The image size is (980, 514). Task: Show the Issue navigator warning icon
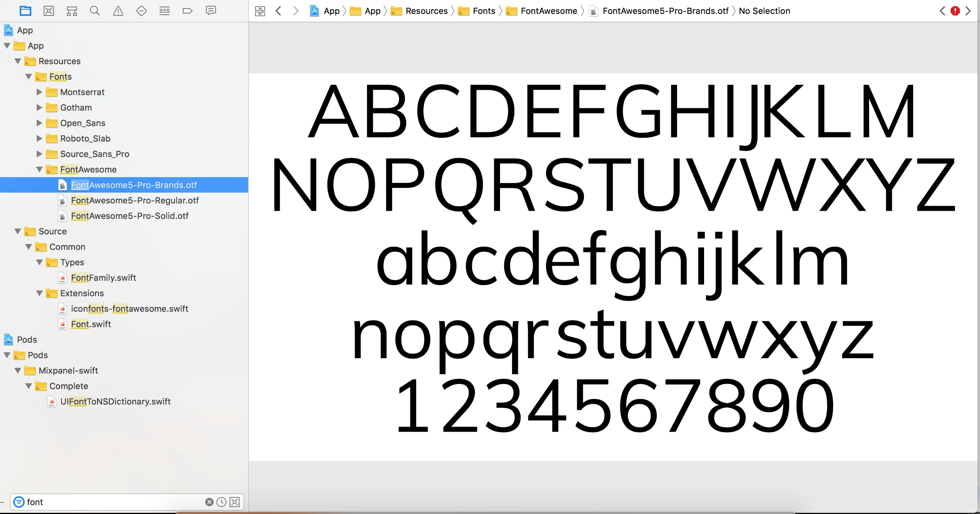[x=118, y=11]
